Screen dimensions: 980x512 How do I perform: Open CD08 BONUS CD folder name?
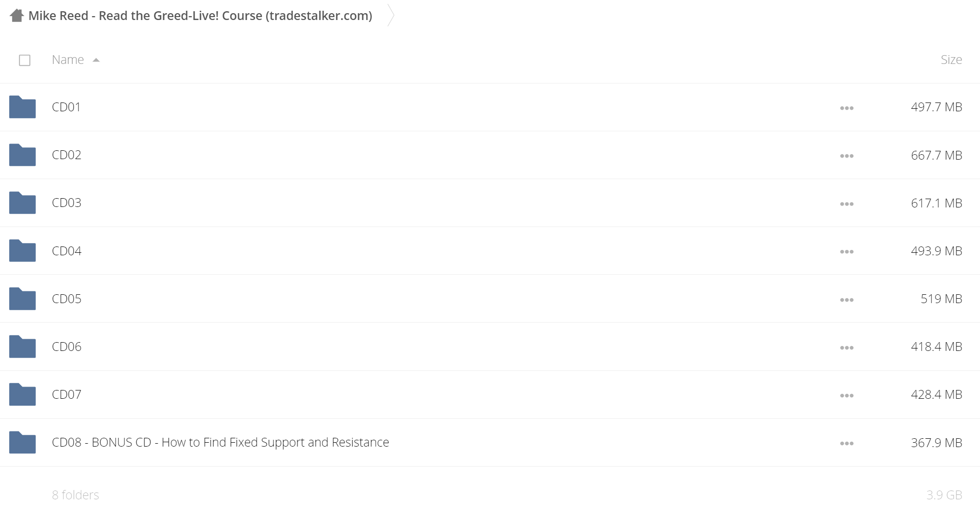[220, 442]
